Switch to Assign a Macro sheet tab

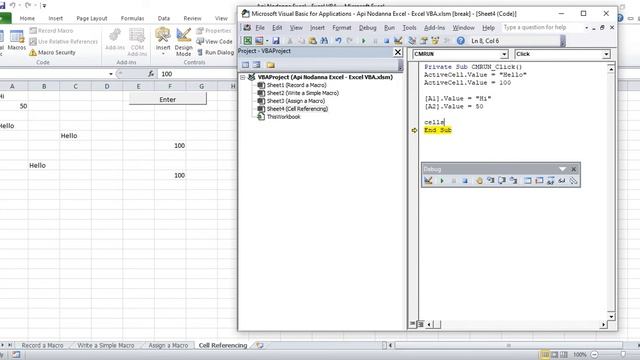(x=168, y=345)
